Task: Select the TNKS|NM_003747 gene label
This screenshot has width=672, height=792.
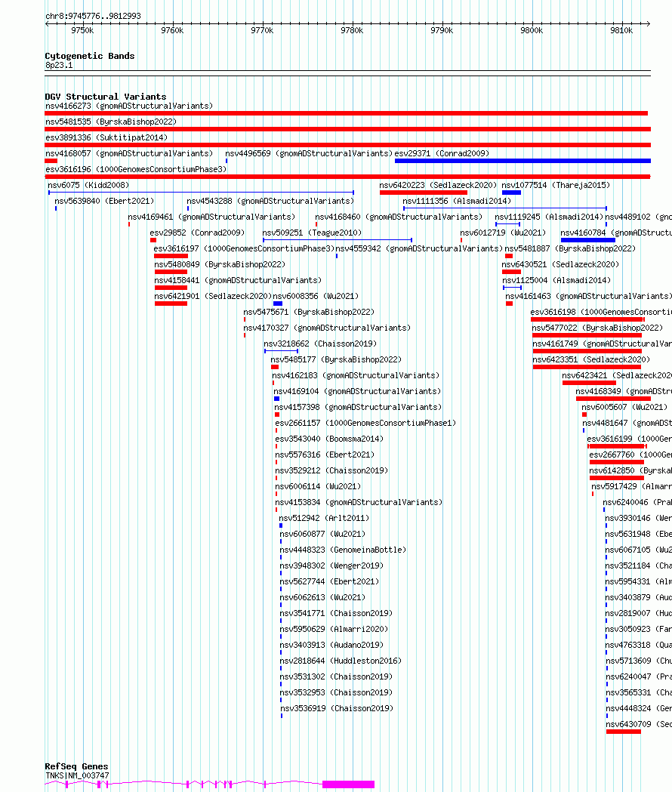Action: 77,775
